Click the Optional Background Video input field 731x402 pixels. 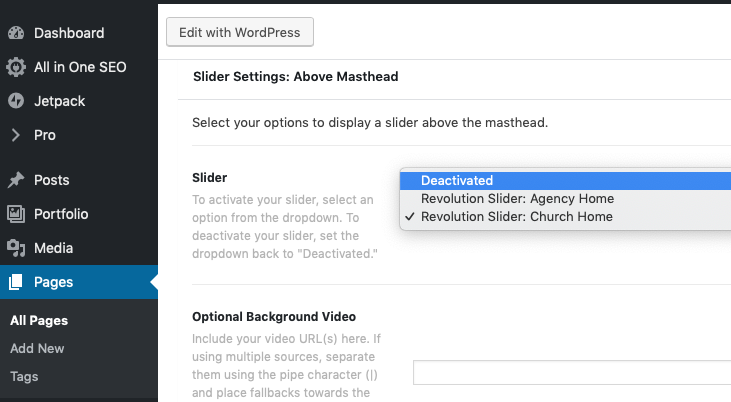572,372
